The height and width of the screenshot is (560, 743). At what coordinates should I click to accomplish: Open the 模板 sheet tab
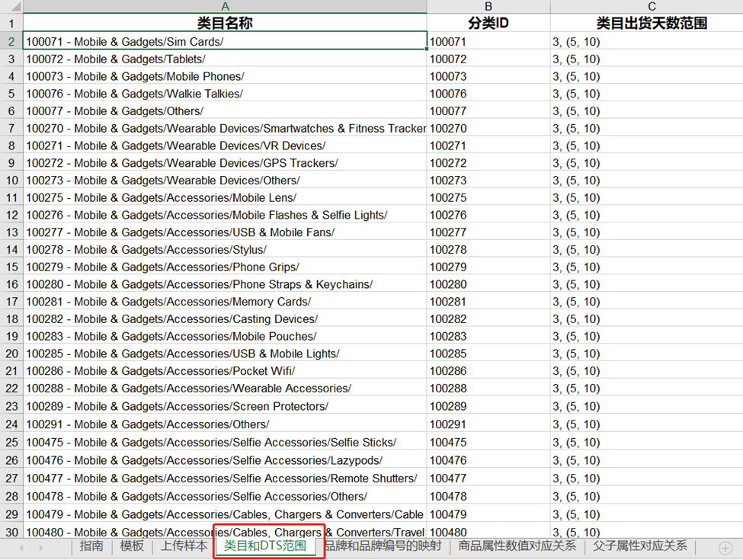click(x=132, y=546)
